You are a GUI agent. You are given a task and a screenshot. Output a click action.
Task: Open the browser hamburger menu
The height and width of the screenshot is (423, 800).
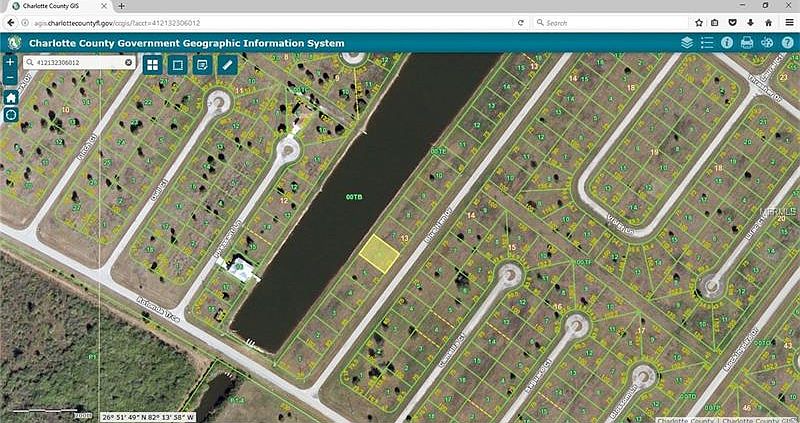click(x=788, y=22)
